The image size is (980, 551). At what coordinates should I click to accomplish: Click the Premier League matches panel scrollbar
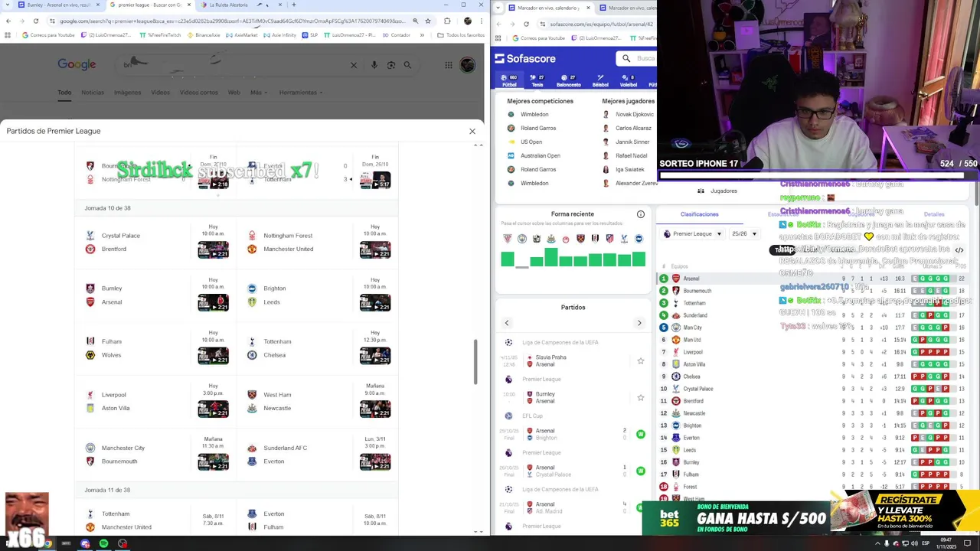475,362
